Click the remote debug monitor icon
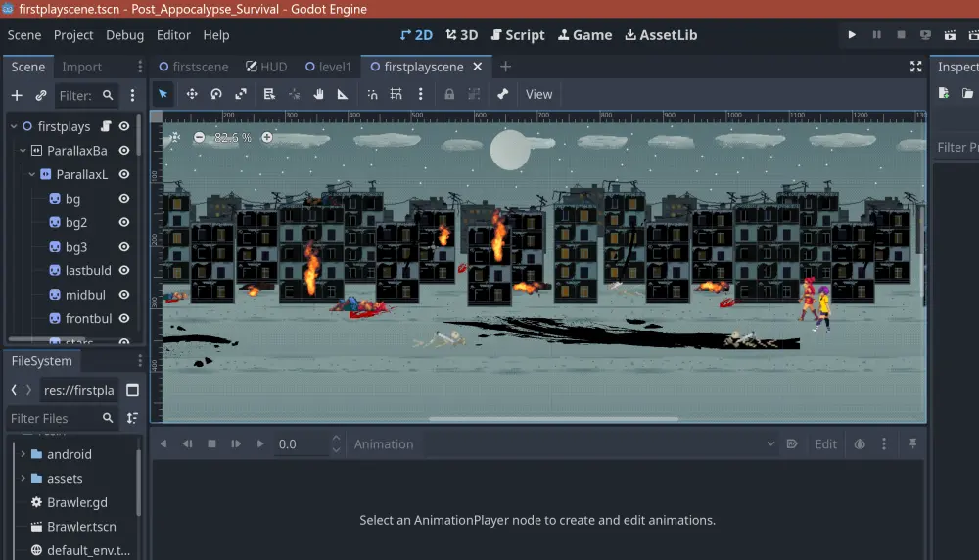The width and height of the screenshot is (979, 560). point(925,35)
